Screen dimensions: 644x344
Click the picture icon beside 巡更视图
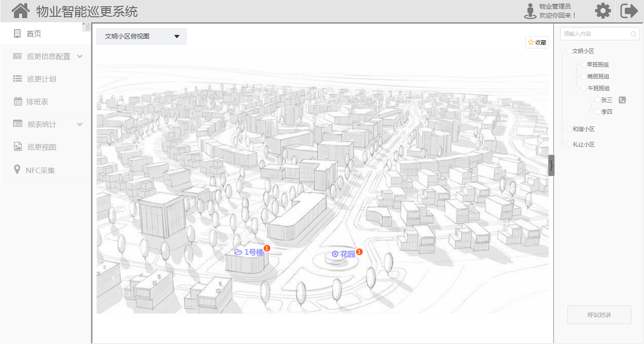click(x=18, y=146)
